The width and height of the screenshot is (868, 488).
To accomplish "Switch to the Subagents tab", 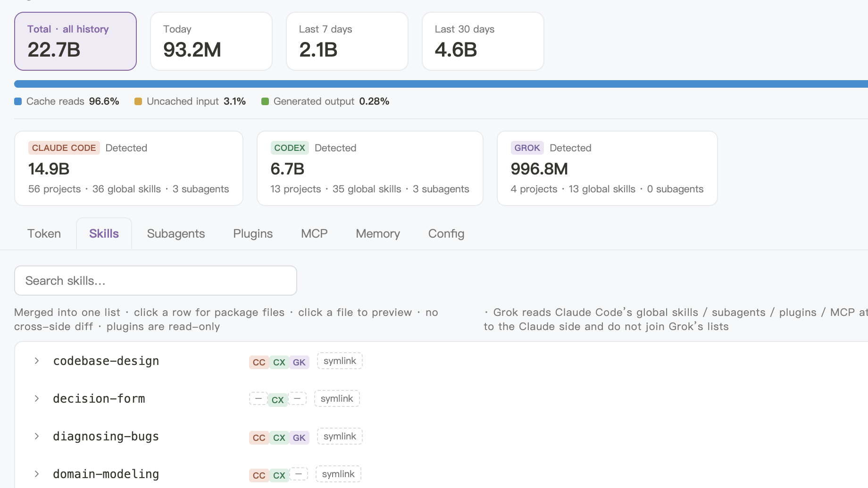I will (x=176, y=233).
